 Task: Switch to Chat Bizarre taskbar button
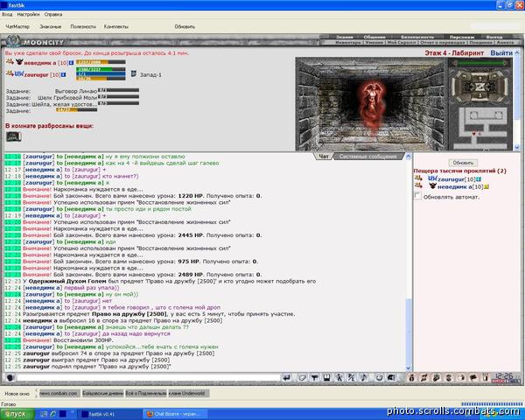174,414
